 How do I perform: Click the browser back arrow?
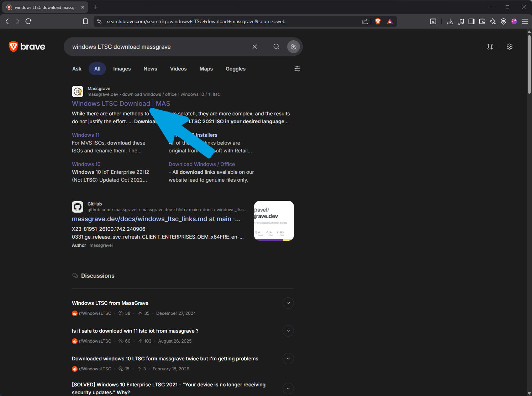coord(7,21)
